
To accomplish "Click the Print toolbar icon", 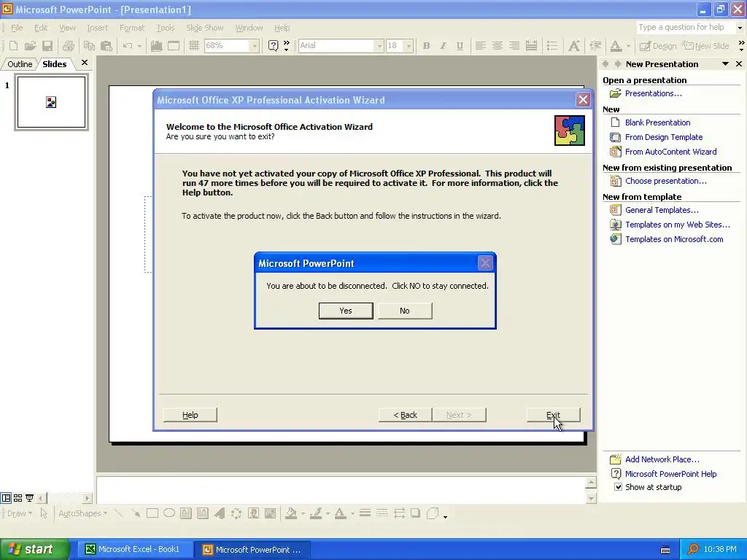I will point(69,46).
